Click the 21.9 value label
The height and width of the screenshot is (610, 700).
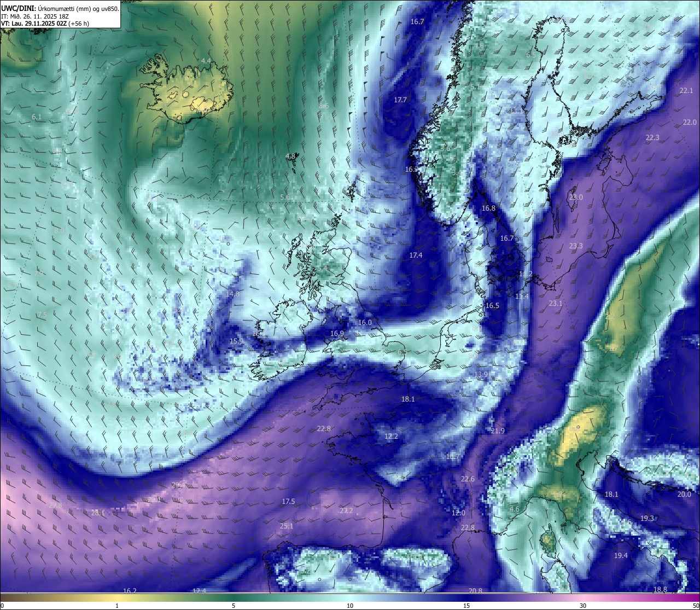pos(498,431)
